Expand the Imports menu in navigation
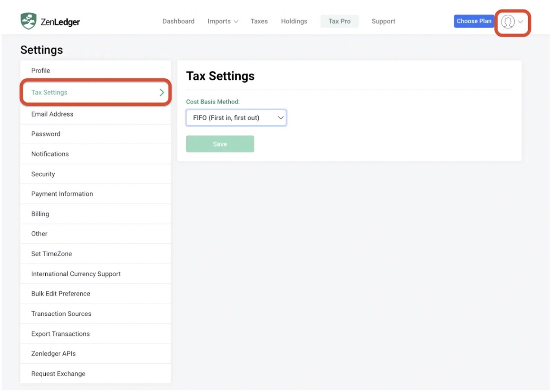This screenshot has height=392, width=552. click(x=223, y=21)
